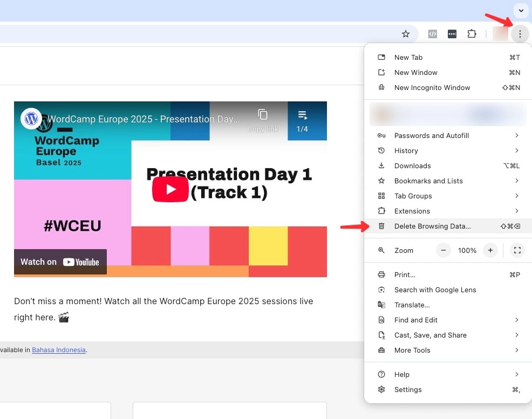The image size is (532, 419).
Task: Expand the Help submenu chevron
Action: 517,374
